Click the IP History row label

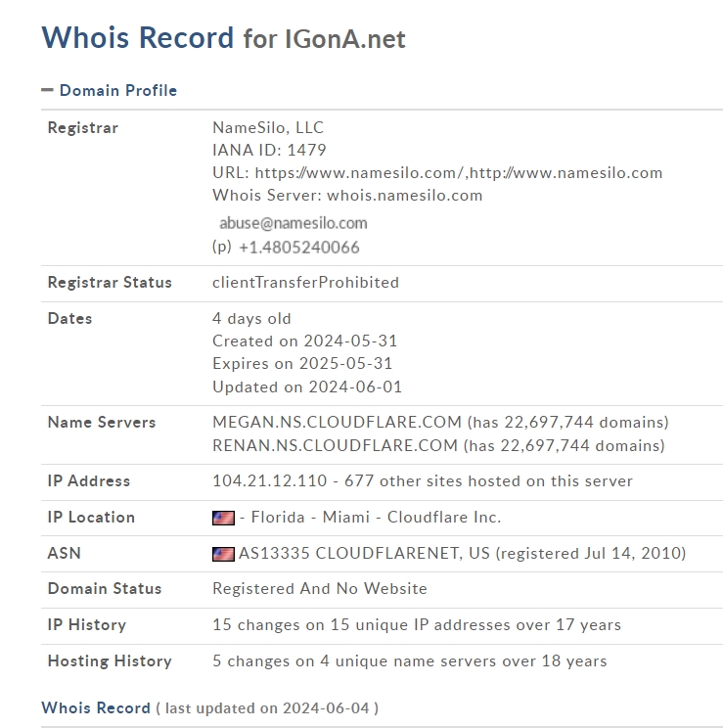point(87,625)
